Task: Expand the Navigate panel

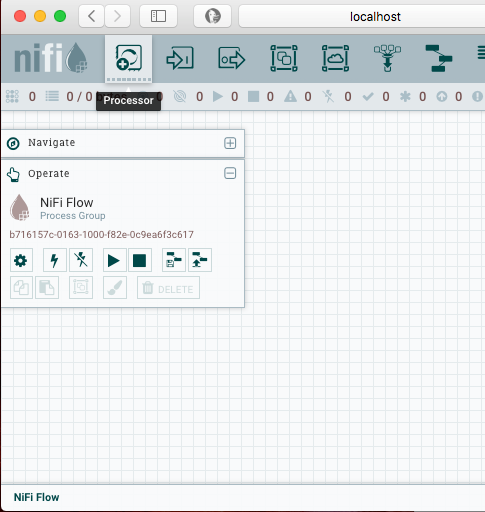Action: 230,143
